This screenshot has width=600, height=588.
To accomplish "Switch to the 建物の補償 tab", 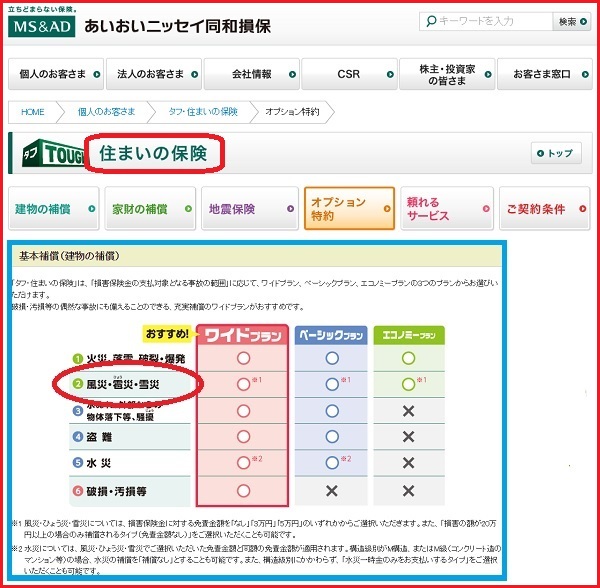I will coord(56,209).
